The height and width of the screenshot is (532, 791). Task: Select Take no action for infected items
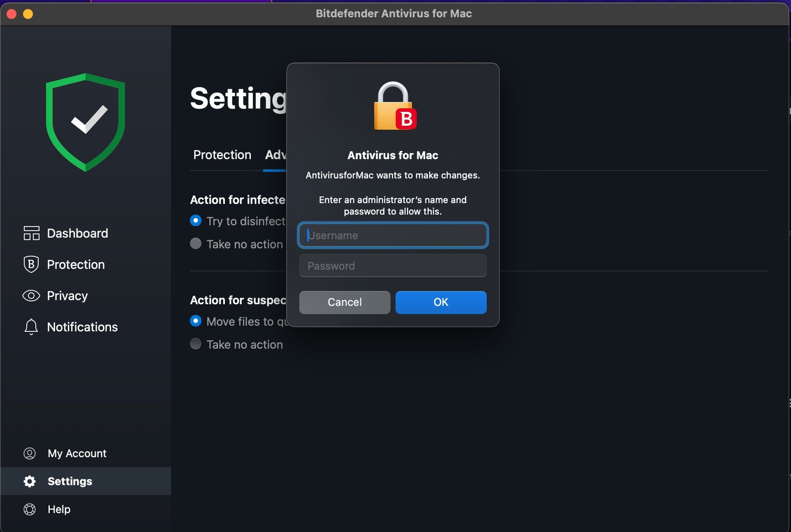click(196, 244)
